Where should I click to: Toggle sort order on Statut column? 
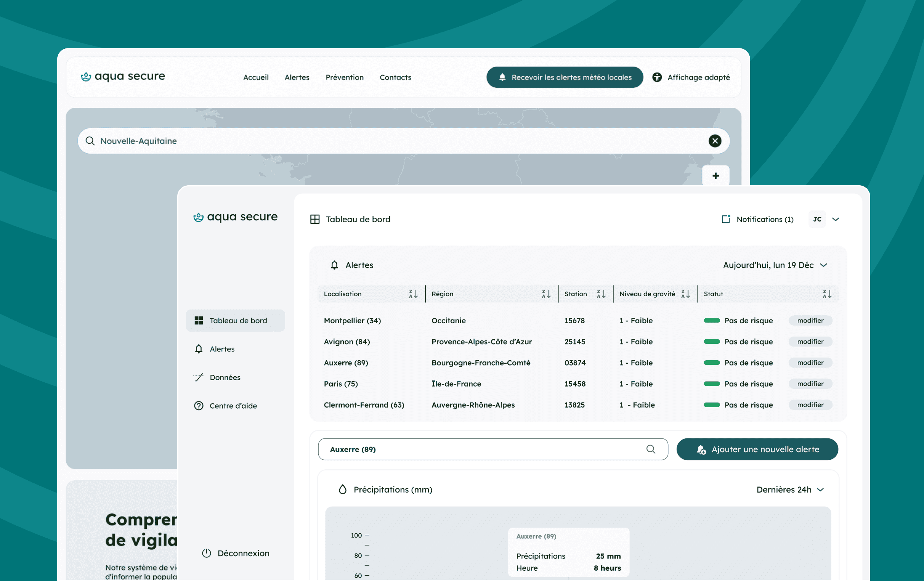pos(827,294)
